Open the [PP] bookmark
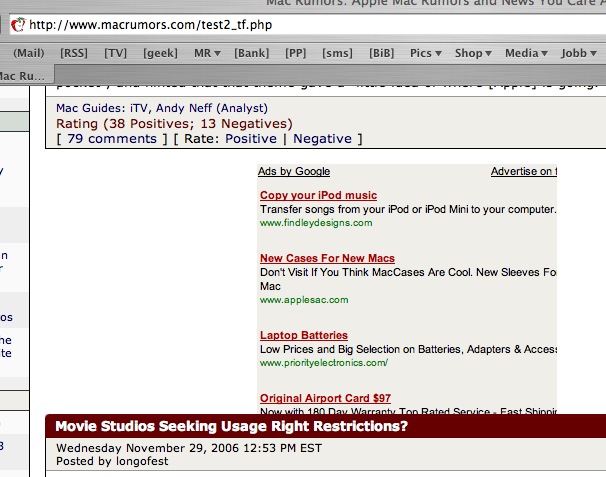Screen dimensions: 606x477 pyautogui.click(x=296, y=53)
